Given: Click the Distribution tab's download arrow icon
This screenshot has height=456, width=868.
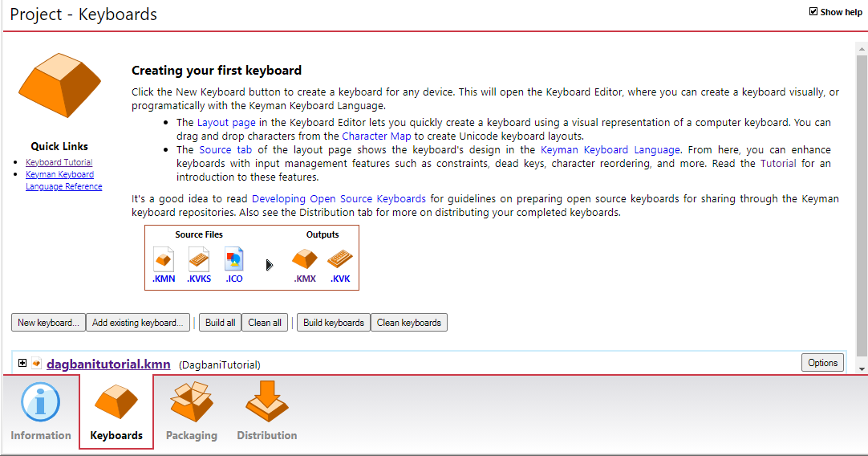Looking at the screenshot, I should [x=267, y=401].
